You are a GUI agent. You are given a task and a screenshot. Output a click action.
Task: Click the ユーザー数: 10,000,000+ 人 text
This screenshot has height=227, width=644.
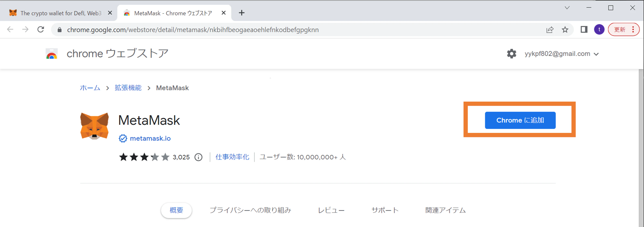(302, 157)
